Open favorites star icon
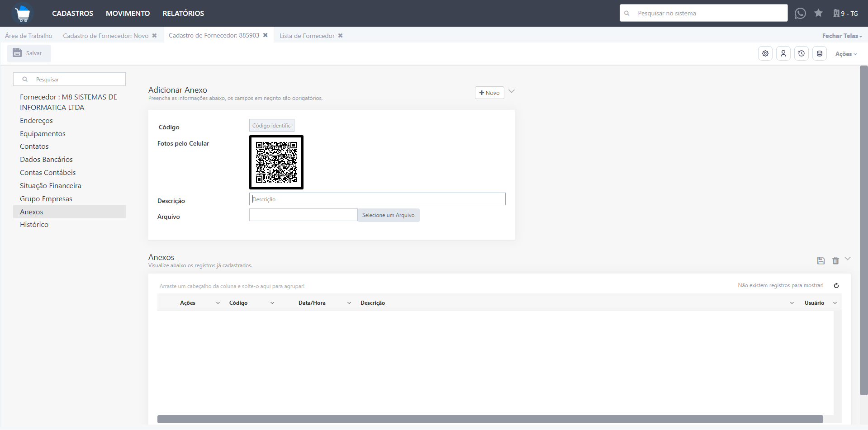868x430 pixels. point(818,13)
